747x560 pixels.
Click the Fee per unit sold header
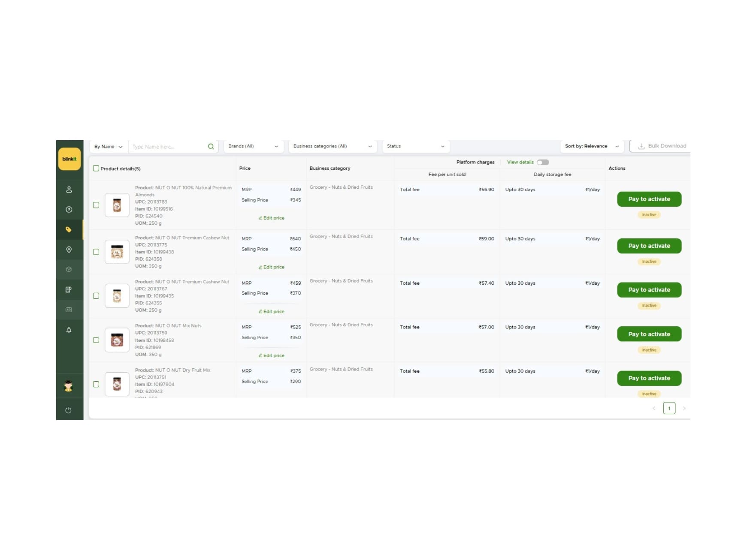coord(447,175)
